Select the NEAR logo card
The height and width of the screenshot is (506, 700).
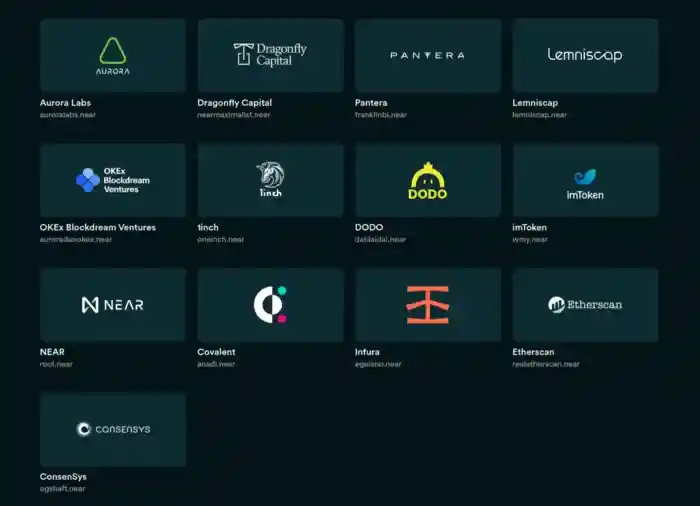click(x=113, y=305)
